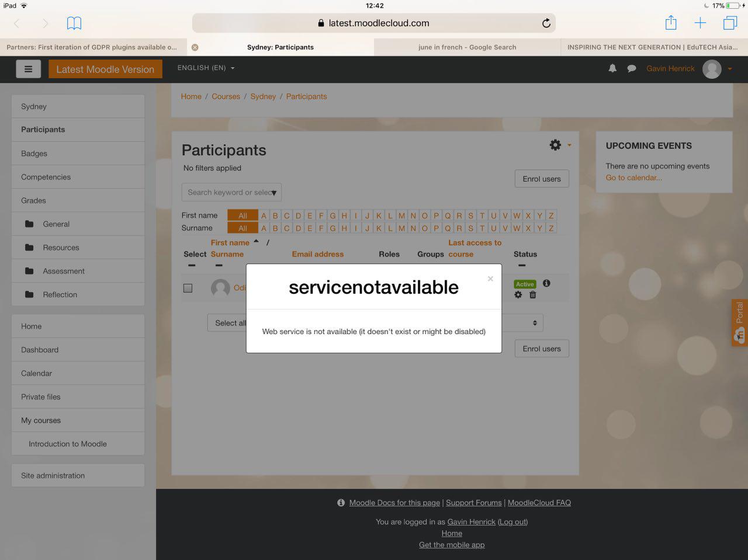Image resolution: width=748 pixels, height=560 pixels.
Task: Show all tabs overview icon
Action: [x=730, y=23]
